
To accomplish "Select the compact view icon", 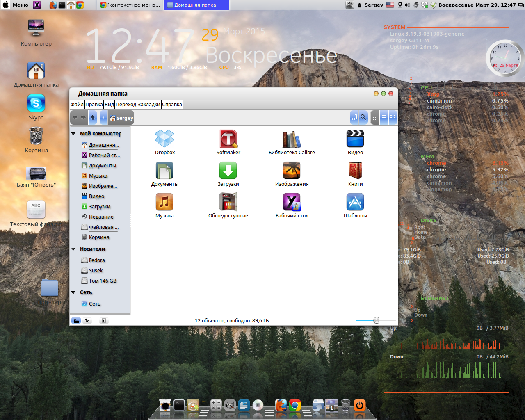I will pos(393,117).
